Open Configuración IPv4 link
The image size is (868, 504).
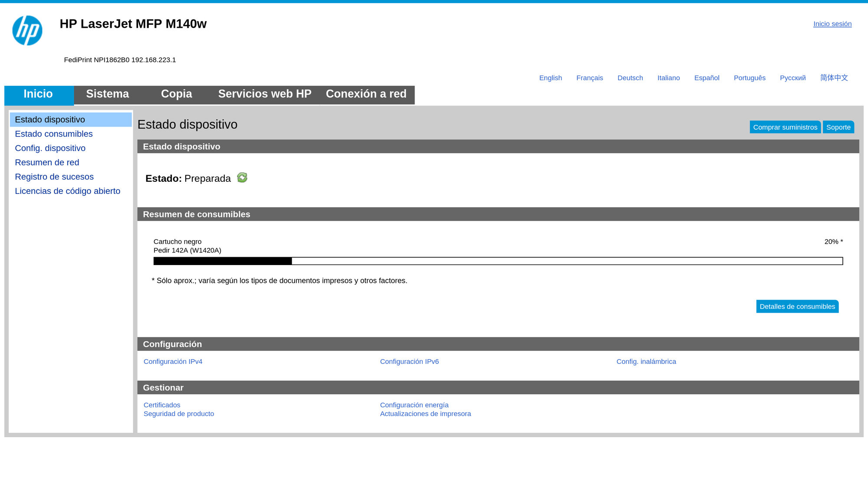173,362
